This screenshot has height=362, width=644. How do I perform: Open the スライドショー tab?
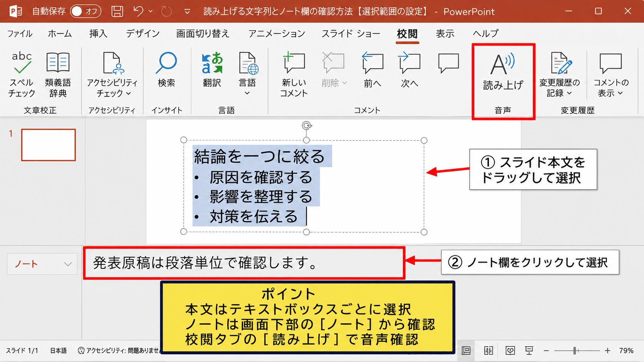[x=351, y=33]
